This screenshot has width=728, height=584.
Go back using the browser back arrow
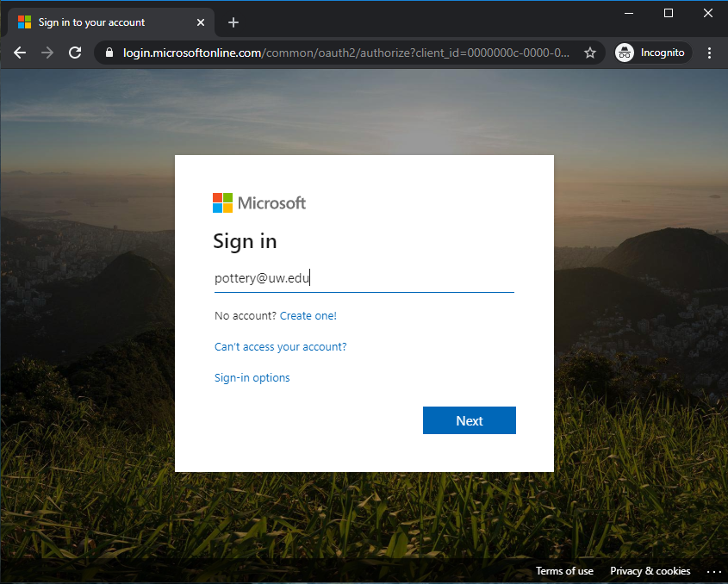[20, 53]
